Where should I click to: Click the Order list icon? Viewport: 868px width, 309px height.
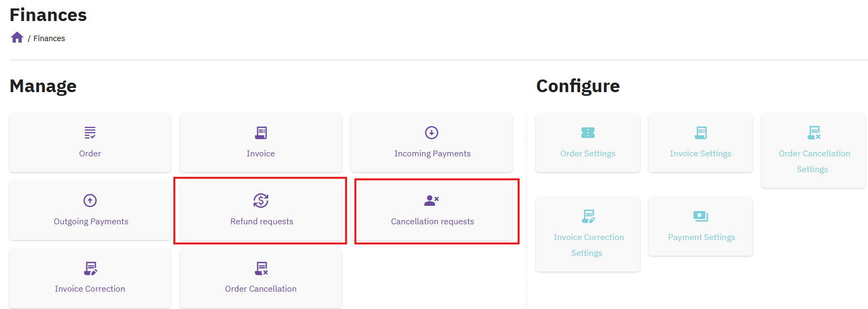90,133
